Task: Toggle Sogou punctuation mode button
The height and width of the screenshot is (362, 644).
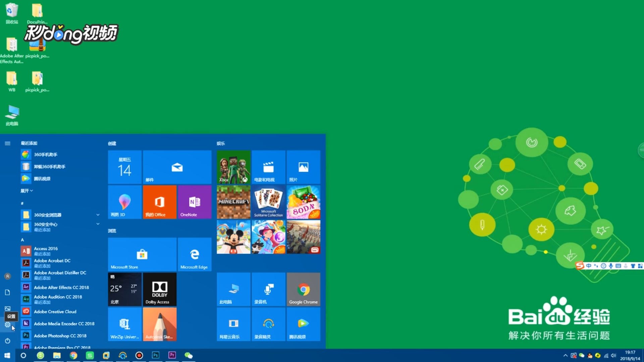Action: [596, 266]
